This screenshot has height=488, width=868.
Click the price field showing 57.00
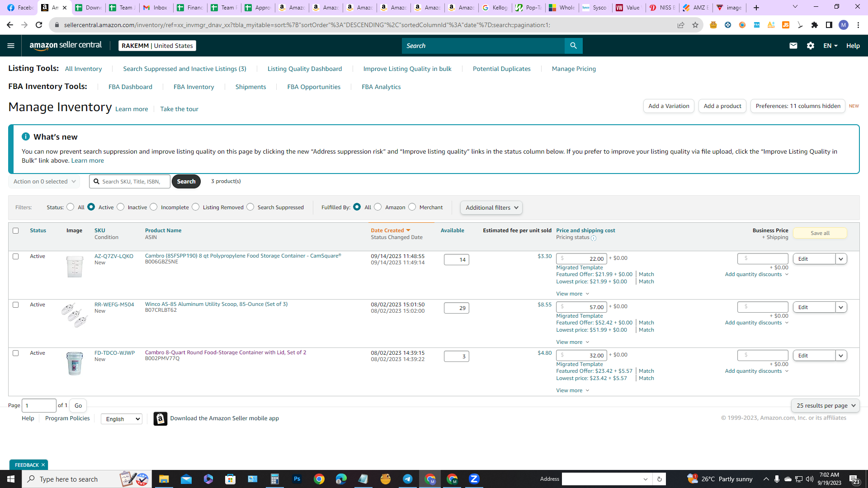click(x=581, y=307)
